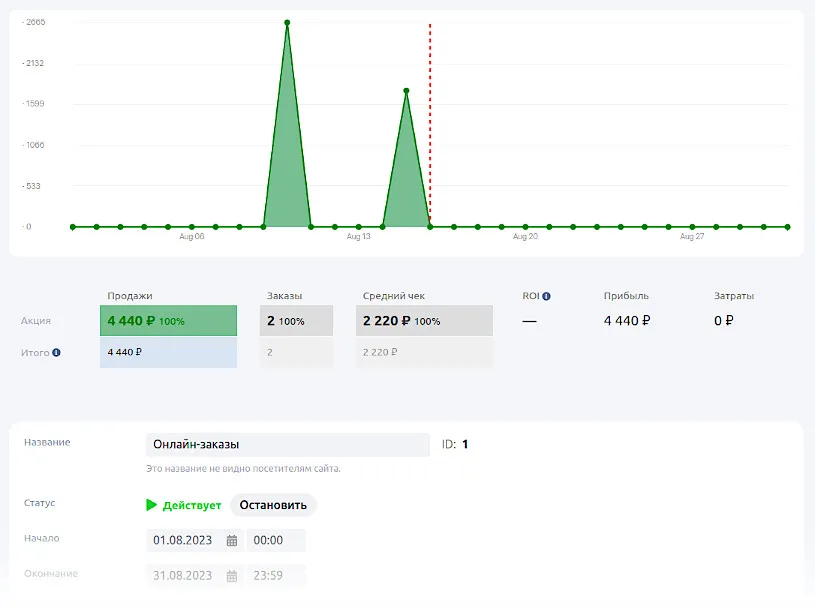
Task: Click the info icon next to ROI
Action: (x=547, y=296)
